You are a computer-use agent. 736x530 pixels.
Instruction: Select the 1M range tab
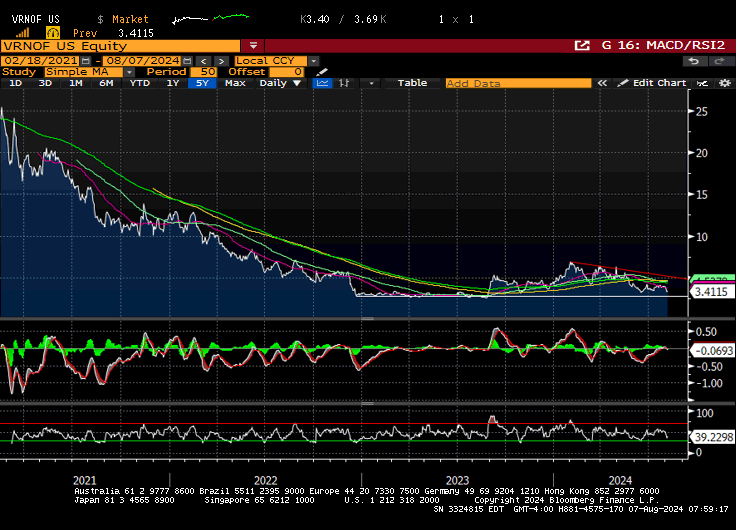[x=76, y=83]
